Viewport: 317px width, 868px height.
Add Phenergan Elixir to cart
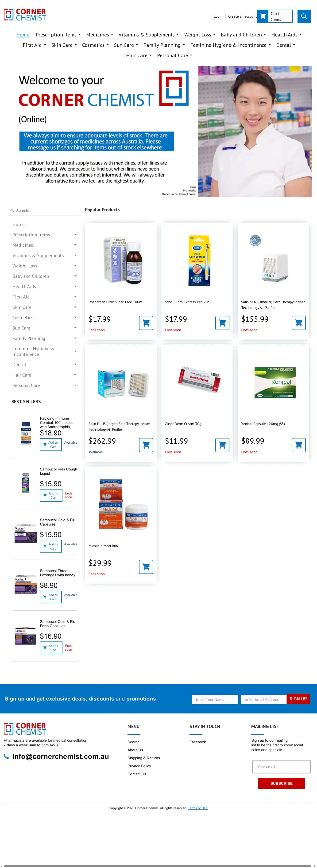click(146, 323)
